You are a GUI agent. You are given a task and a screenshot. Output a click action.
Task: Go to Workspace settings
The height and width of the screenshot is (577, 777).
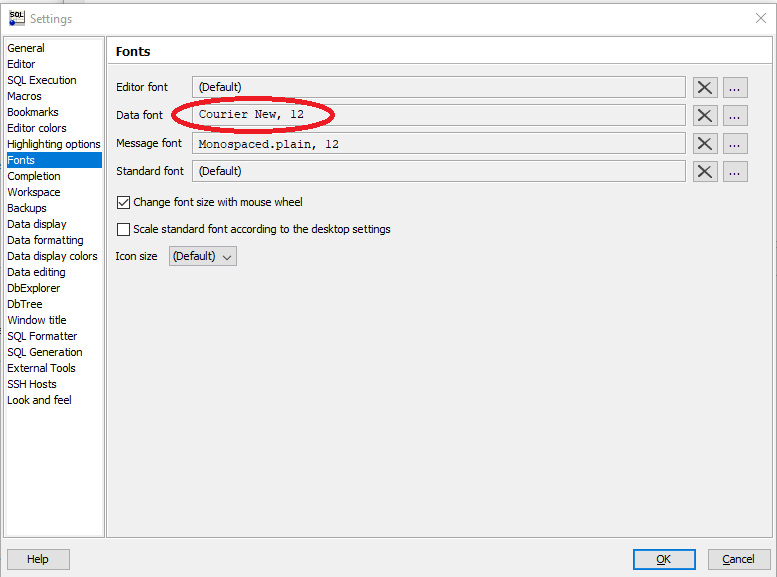point(54,192)
